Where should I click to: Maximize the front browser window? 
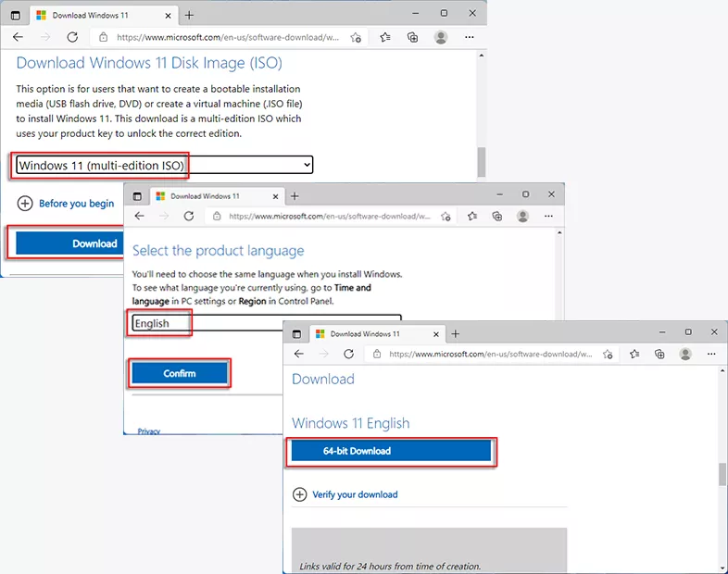[x=688, y=331]
